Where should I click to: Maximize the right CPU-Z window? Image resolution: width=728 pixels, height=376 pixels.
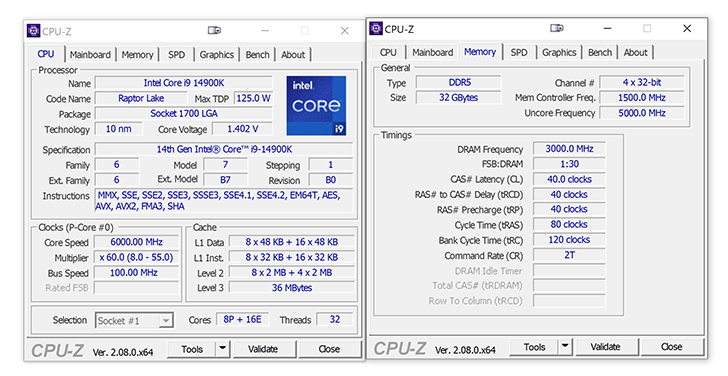pyautogui.click(x=647, y=28)
